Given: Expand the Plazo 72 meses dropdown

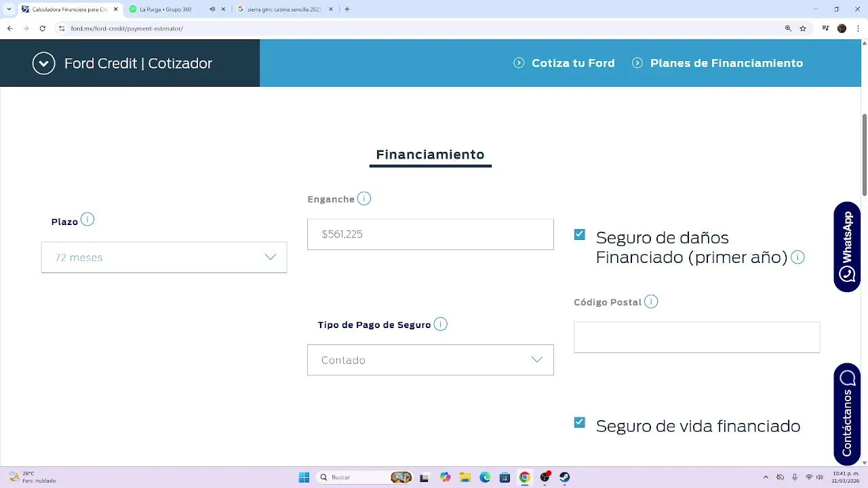Looking at the screenshot, I should coord(164,258).
